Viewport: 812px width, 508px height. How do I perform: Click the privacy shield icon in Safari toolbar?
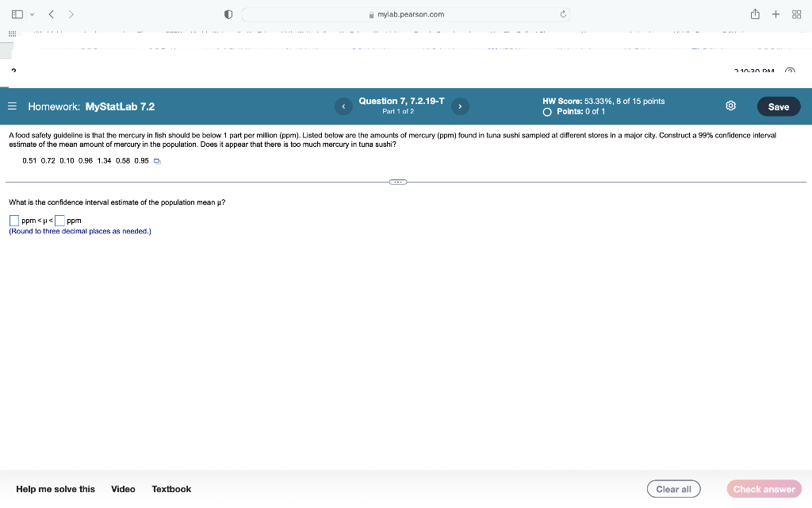(x=228, y=13)
